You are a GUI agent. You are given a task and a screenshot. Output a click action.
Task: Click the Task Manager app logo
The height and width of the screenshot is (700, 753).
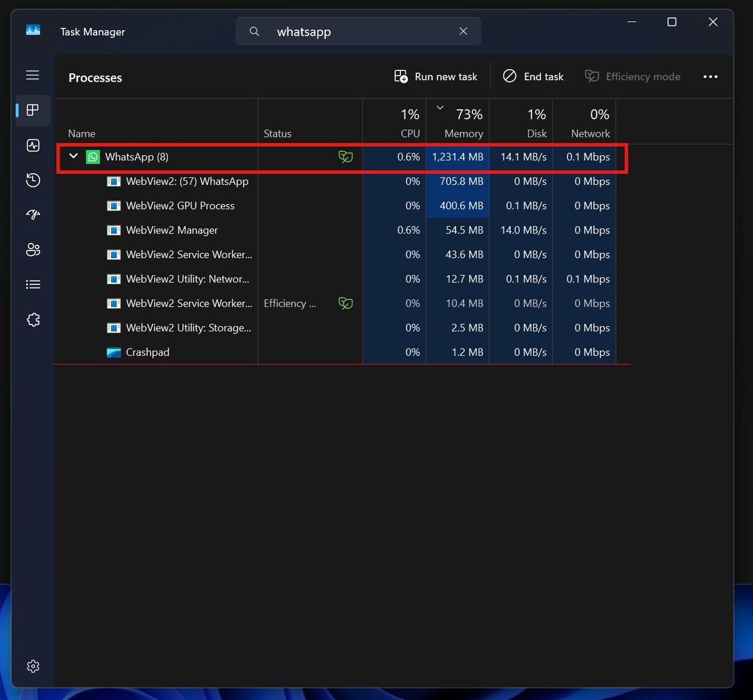33,30
